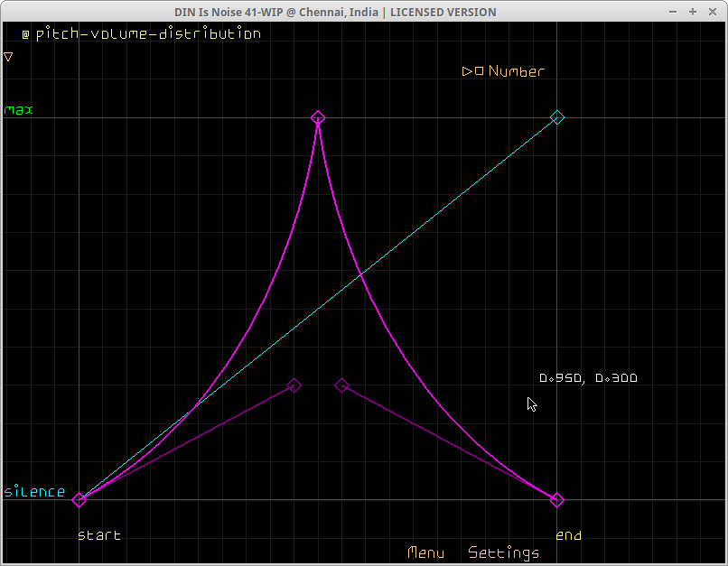
Task: Click the yellow end label
Action: click(x=568, y=535)
